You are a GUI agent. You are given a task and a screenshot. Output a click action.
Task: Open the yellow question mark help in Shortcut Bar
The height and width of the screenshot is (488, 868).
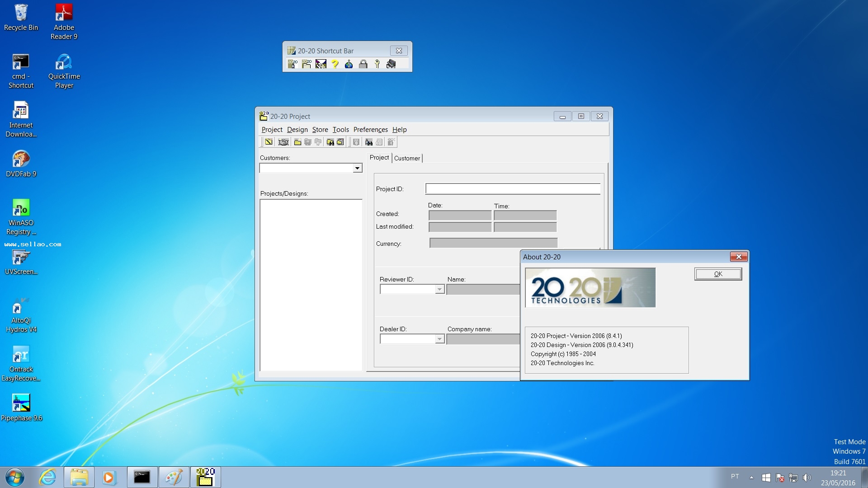(x=335, y=64)
